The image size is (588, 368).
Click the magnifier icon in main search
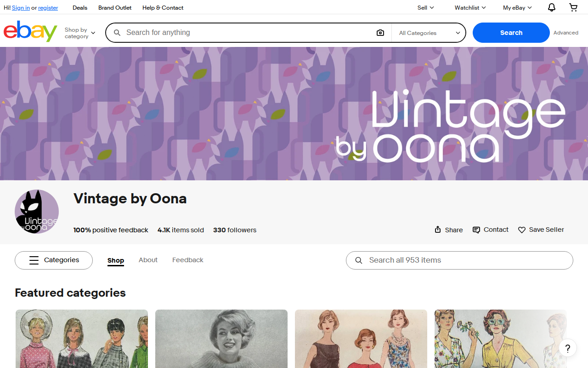pos(117,33)
